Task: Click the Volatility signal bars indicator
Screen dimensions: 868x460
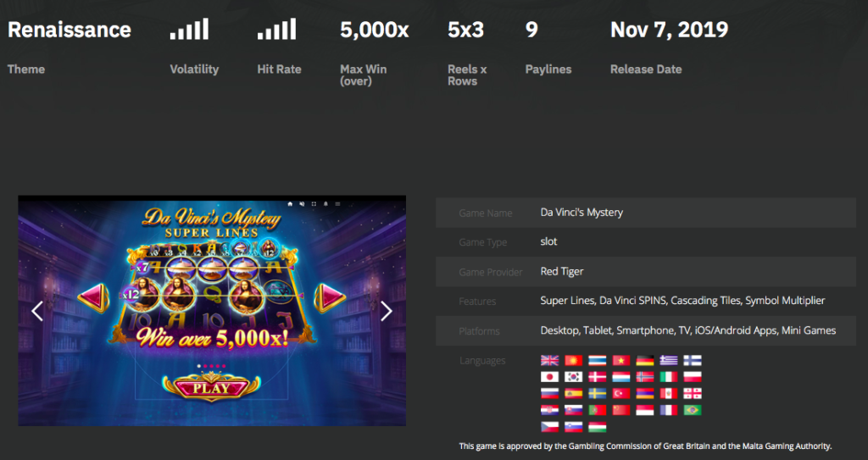Action: pyautogui.click(x=189, y=30)
